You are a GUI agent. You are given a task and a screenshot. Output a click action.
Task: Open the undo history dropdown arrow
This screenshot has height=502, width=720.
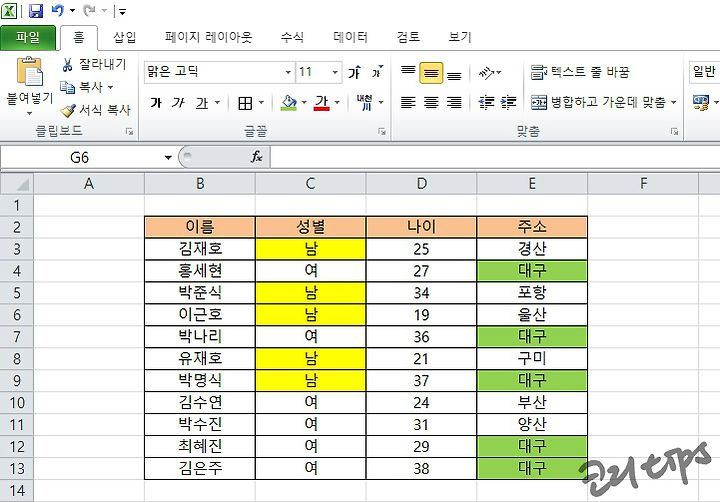point(73,11)
